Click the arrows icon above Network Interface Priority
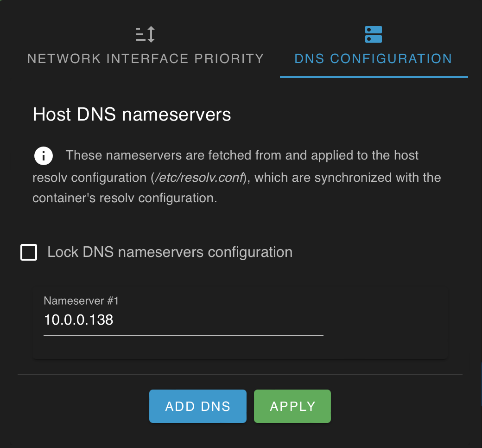The height and width of the screenshot is (448, 482). pyautogui.click(x=146, y=34)
